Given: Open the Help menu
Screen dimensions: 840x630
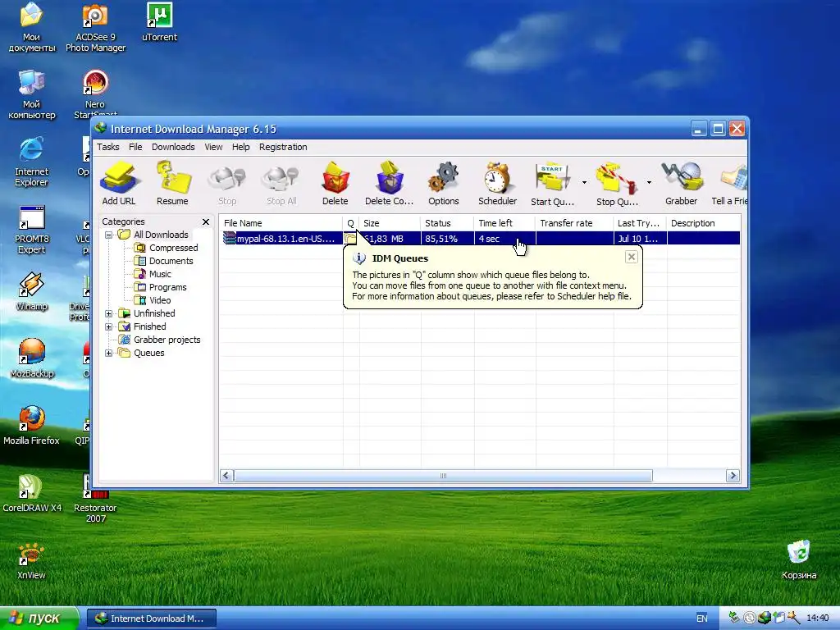Looking at the screenshot, I should (x=240, y=147).
